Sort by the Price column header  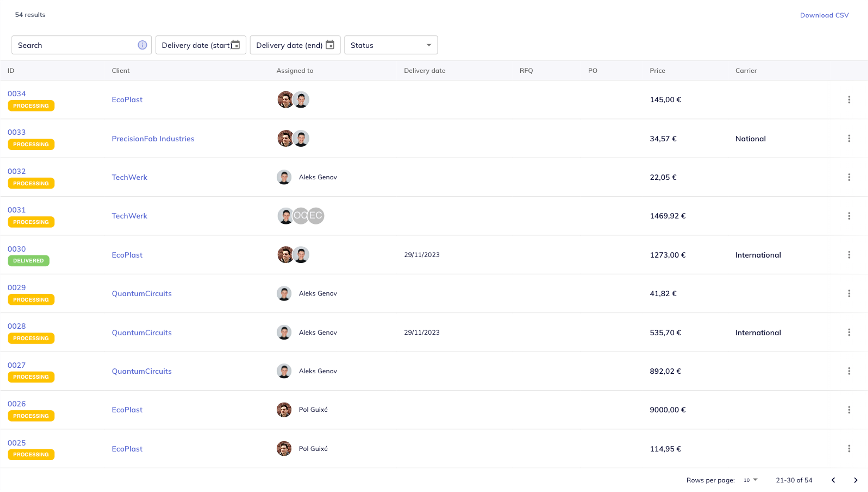coord(657,71)
